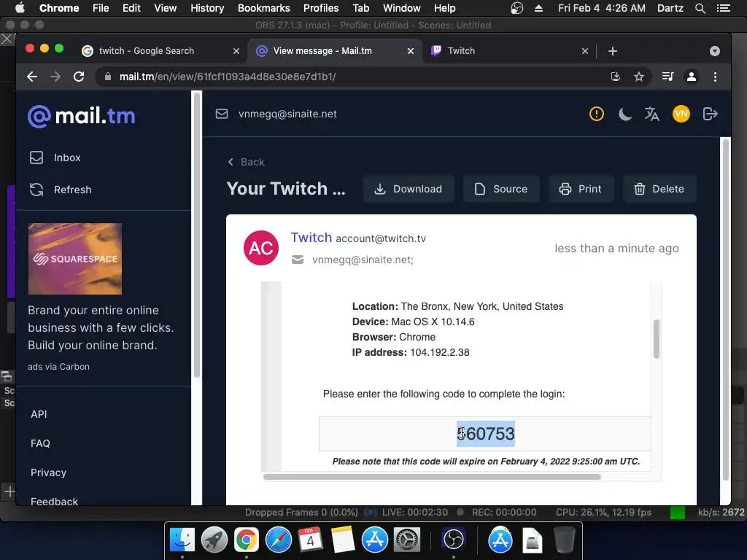Open Chrome tab search dropdown arrow
This screenshot has height=560, width=747.
point(715,51)
